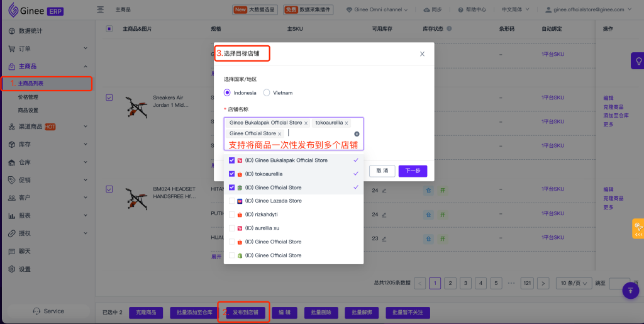Open the Service support button
This screenshot has height=324, width=644.
[48, 311]
